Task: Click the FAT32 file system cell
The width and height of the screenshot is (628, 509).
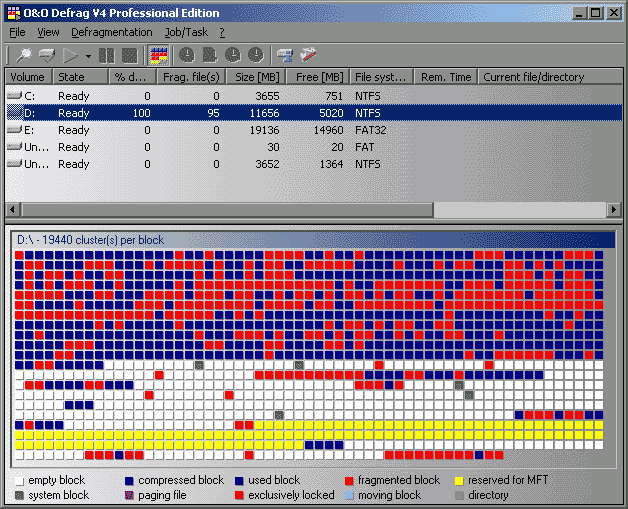Action: tap(370, 130)
